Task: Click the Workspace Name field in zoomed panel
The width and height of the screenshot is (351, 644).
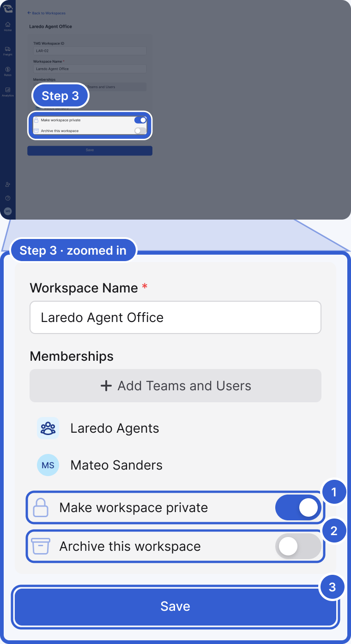Action: coord(175,317)
